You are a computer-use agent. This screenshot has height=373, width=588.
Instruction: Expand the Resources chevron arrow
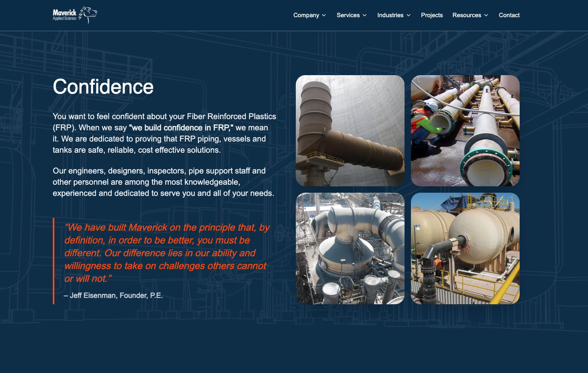tap(486, 15)
